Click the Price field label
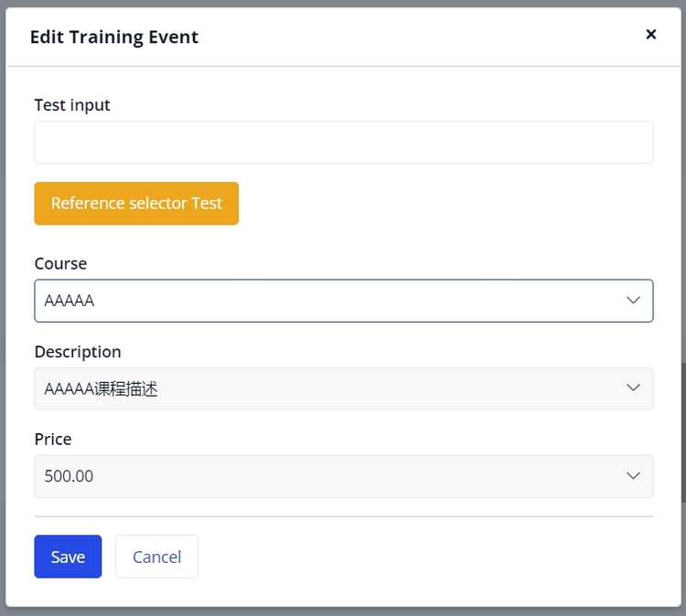 53,440
